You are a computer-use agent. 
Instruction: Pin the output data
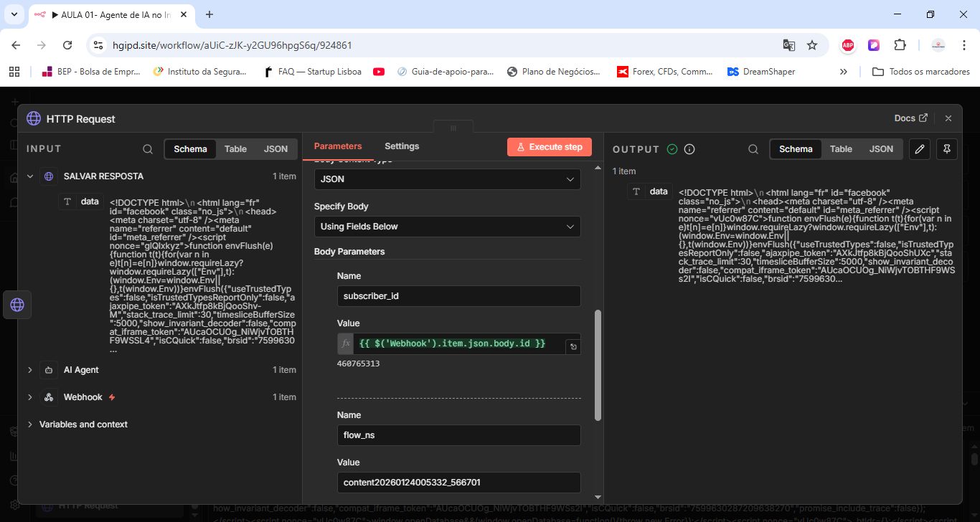pos(947,149)
